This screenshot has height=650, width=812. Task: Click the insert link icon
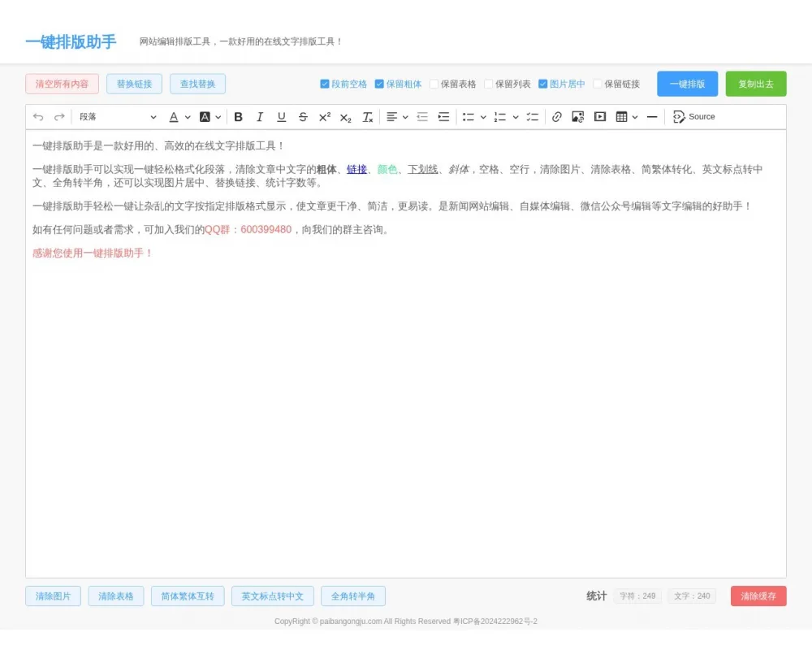[x=557, y=117]
